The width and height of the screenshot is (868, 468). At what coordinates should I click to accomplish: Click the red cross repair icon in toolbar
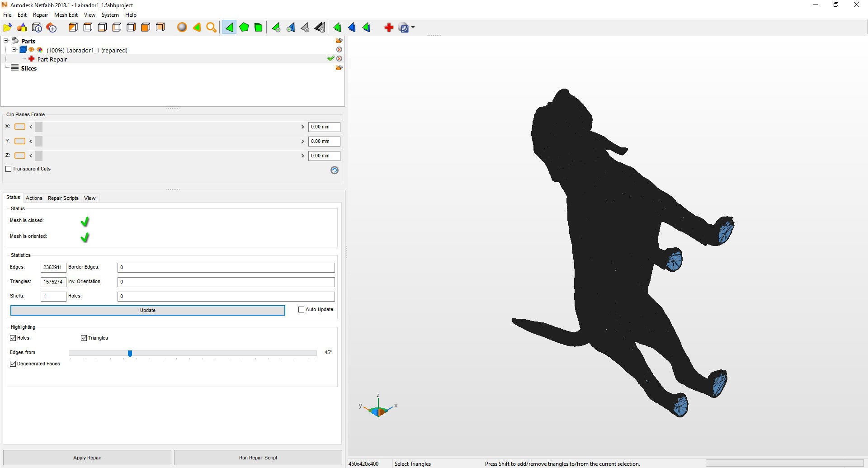point(389,28)
